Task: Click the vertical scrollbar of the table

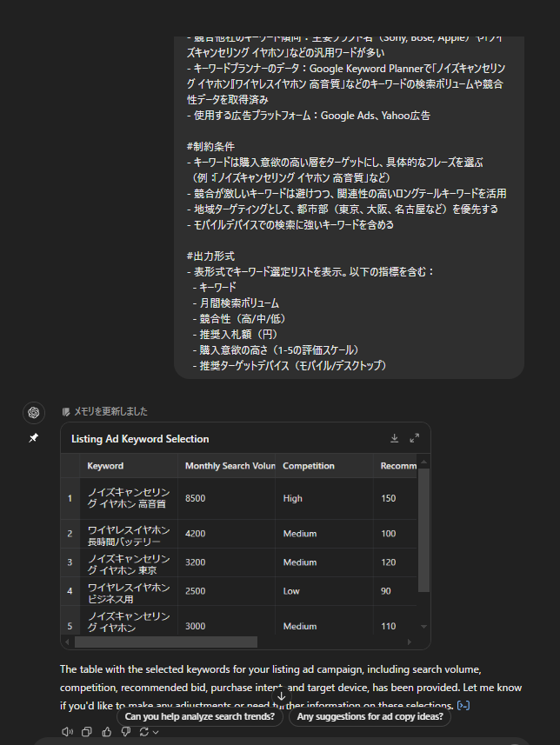Action: tap(423, 529)
